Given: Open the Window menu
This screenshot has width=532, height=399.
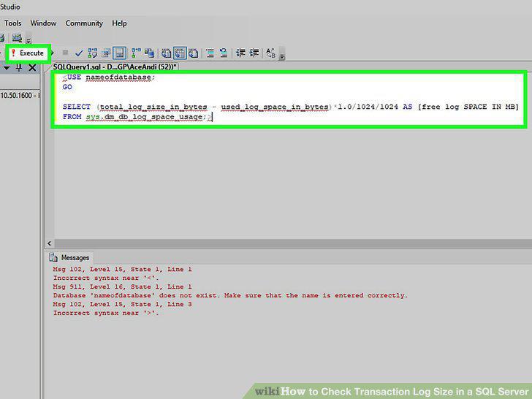Looking at the screenshot, I should point(43,23).
